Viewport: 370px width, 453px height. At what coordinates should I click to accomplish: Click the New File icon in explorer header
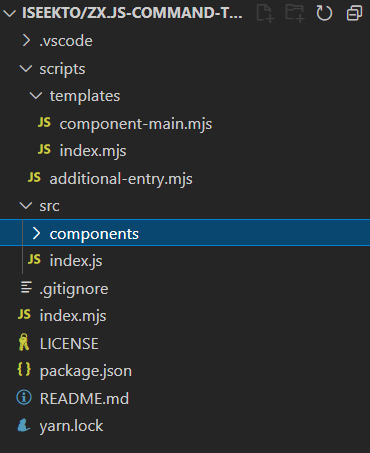(265, 13)
